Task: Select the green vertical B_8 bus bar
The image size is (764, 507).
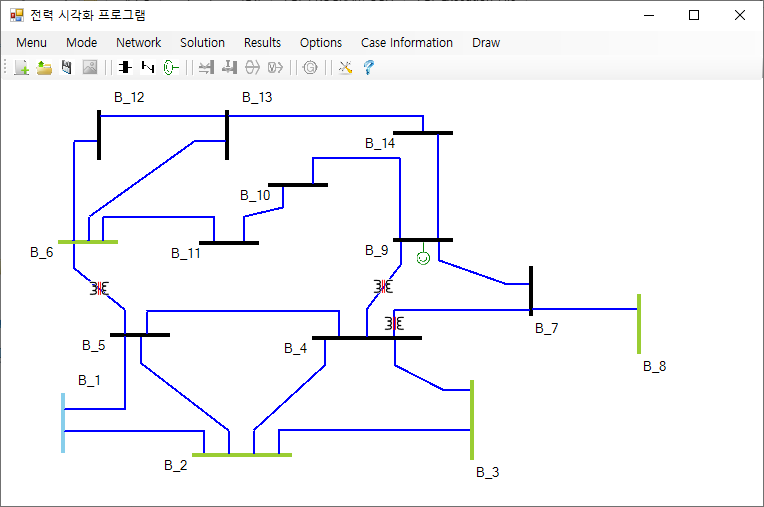Action: (x=639, y=324)
